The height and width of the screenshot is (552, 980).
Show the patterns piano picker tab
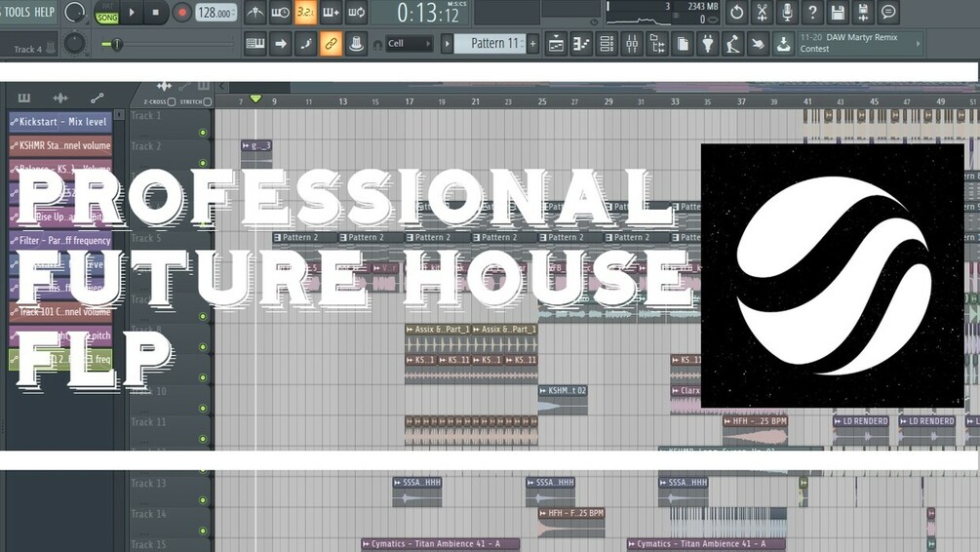23,98
